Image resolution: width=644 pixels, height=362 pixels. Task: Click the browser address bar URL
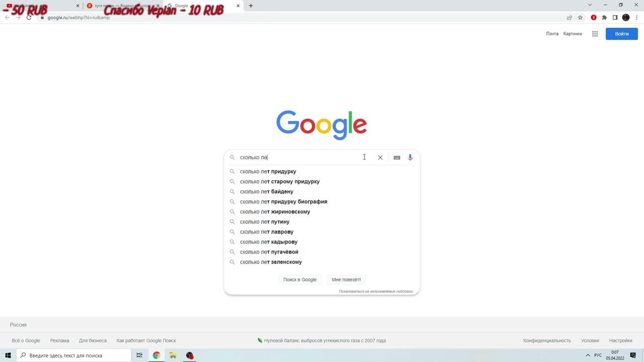pyautogui.click(x=78, y=18)
